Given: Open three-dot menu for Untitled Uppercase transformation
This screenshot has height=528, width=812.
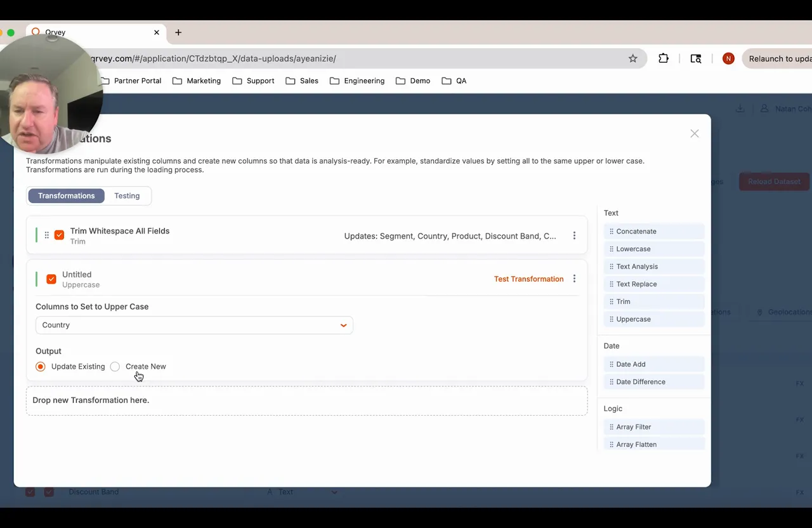Looking at the screenshot, I should point(574,279).
